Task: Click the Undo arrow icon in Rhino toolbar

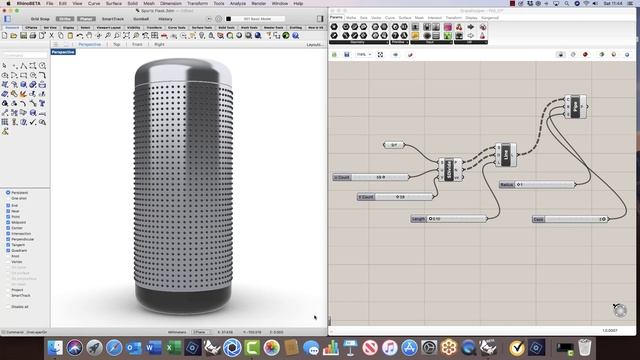Action: tap(80, 36)
